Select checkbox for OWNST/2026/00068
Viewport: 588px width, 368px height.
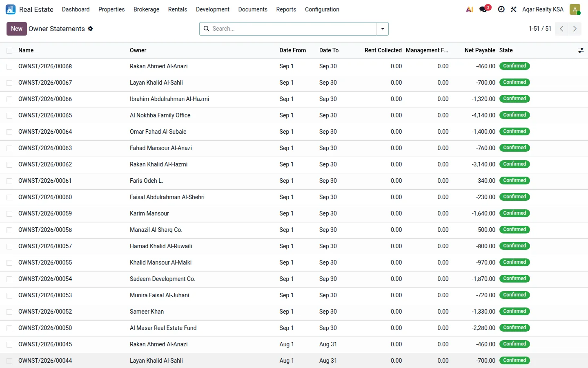click(9, 67)
